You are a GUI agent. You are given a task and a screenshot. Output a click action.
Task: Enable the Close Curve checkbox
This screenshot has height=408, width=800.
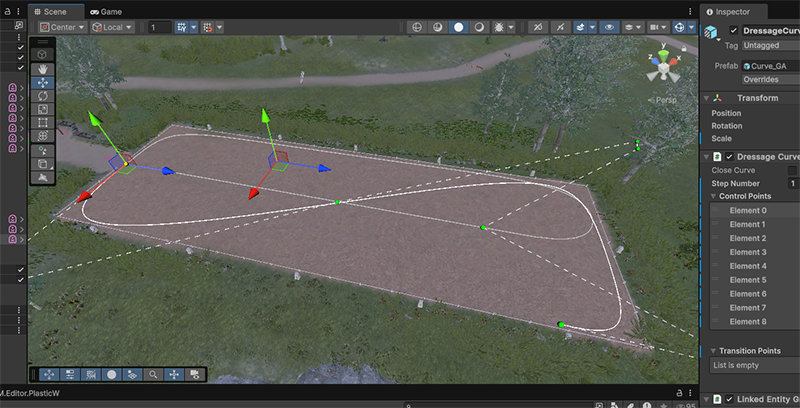click(793, 171)
